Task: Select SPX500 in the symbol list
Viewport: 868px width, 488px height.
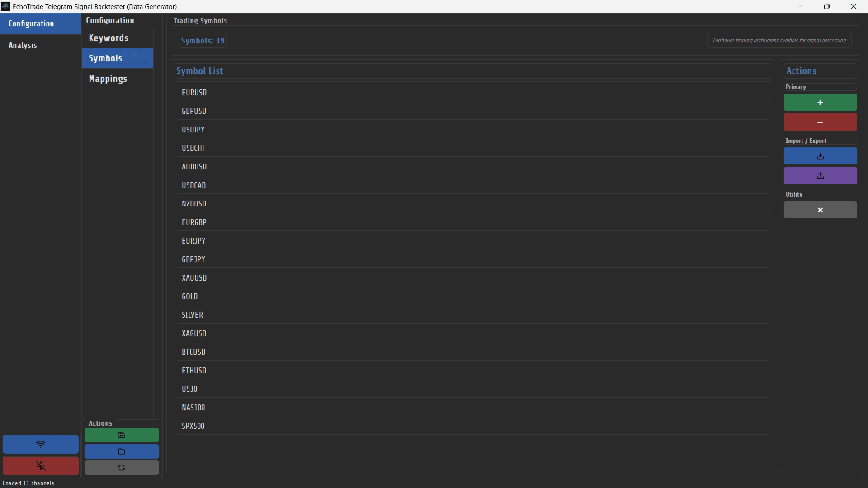Action: pyautogui.click(x=473, y=426)
